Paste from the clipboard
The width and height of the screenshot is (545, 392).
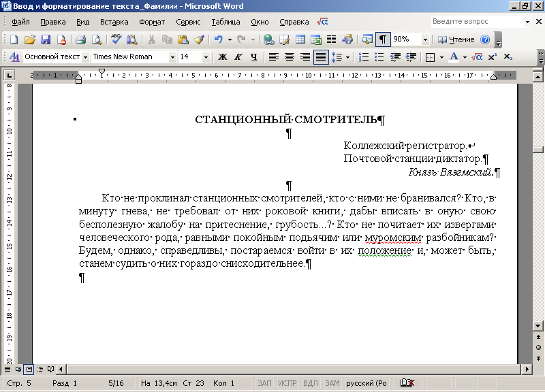(x=183, y=39)
